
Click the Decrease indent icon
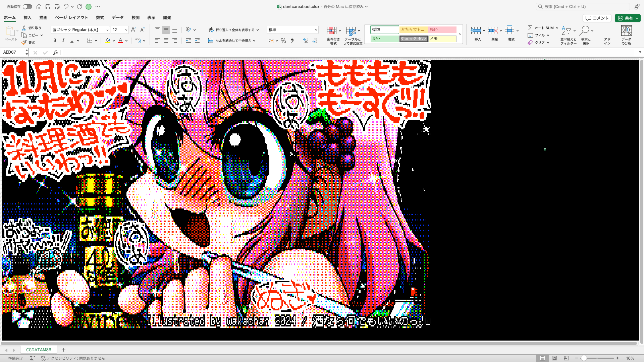click(x=189, y=41)
